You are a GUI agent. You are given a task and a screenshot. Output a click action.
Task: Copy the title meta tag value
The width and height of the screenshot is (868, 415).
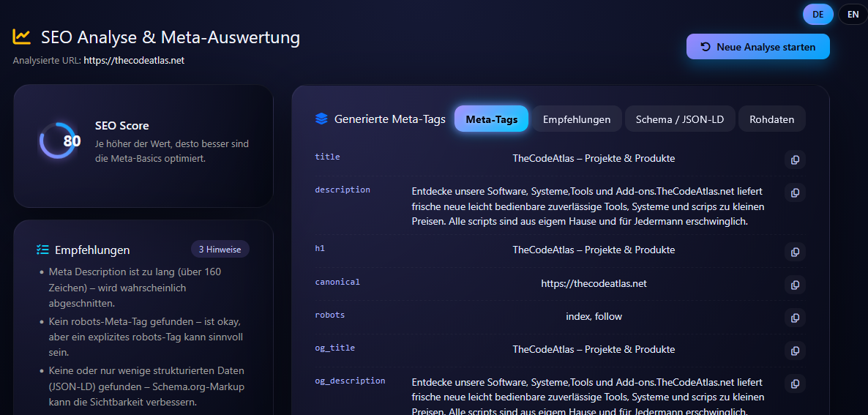click(795, 160)
